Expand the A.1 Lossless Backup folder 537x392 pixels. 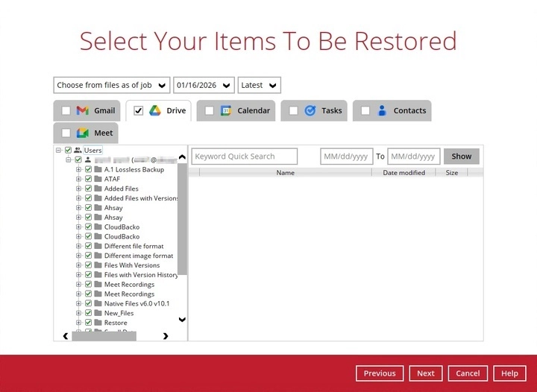coord(78,170)
